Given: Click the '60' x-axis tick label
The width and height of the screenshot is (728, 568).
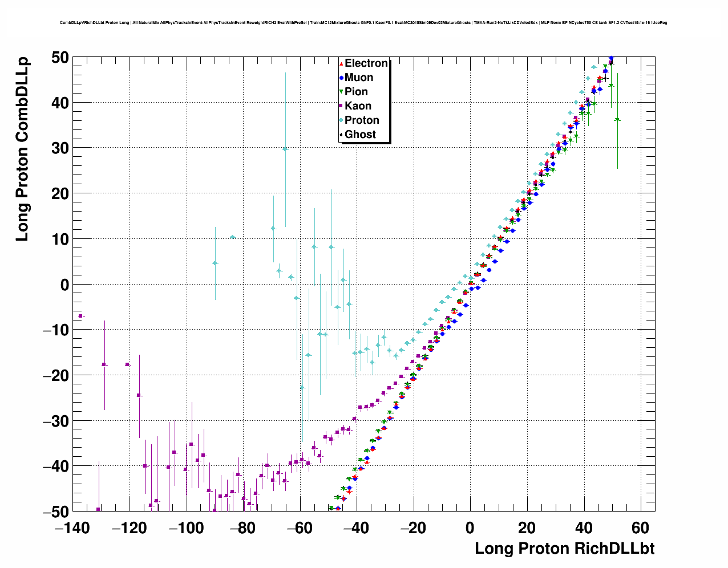Looking at the screenshot, I should [641, 528].
